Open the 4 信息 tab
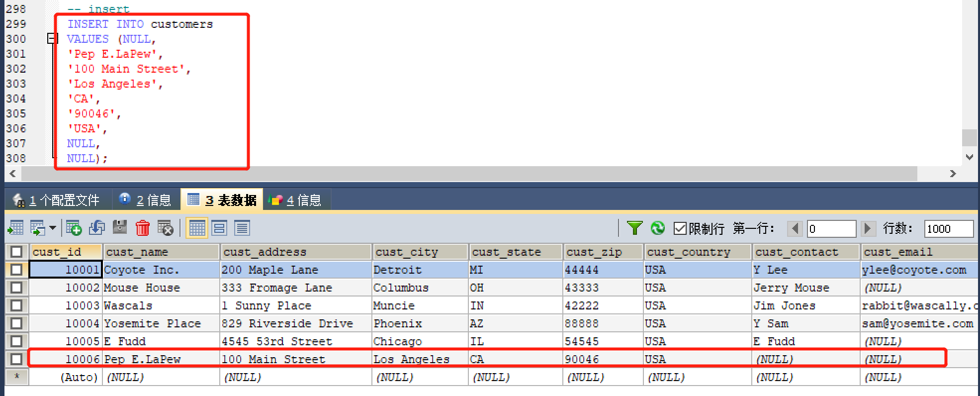The image size is (980, 396). [296, 200]
